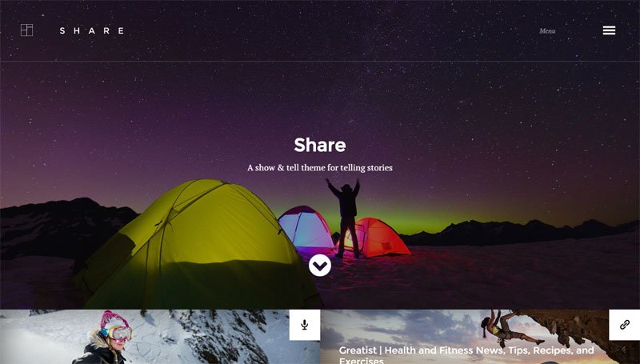Click the red tent in hero image
This screenshot has width=640, height=364.
click(378, 238)
